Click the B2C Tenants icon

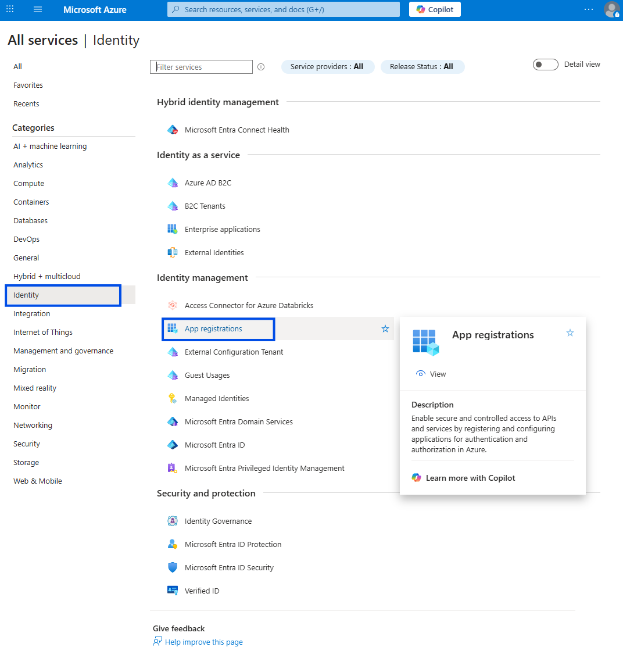point(172,206)
